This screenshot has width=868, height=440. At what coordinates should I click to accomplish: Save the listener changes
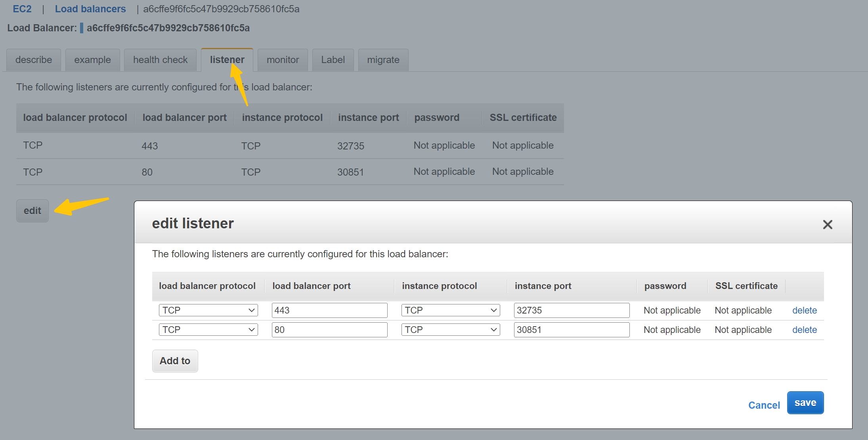point(805,403)
